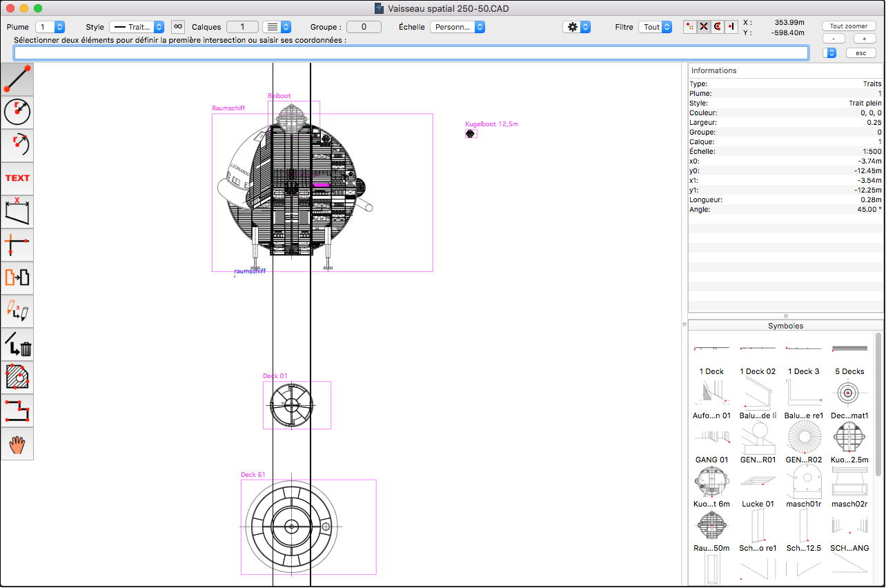Select the perpendicular guide line tool
Viewport: 886px width, 588px height.
pyautogui.click(x=17, y=244)
